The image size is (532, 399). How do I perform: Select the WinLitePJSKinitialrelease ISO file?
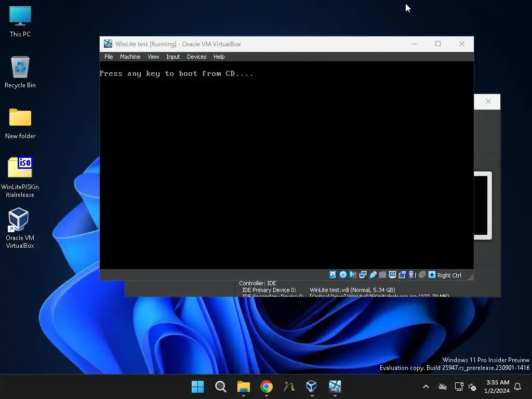point(20,177)
